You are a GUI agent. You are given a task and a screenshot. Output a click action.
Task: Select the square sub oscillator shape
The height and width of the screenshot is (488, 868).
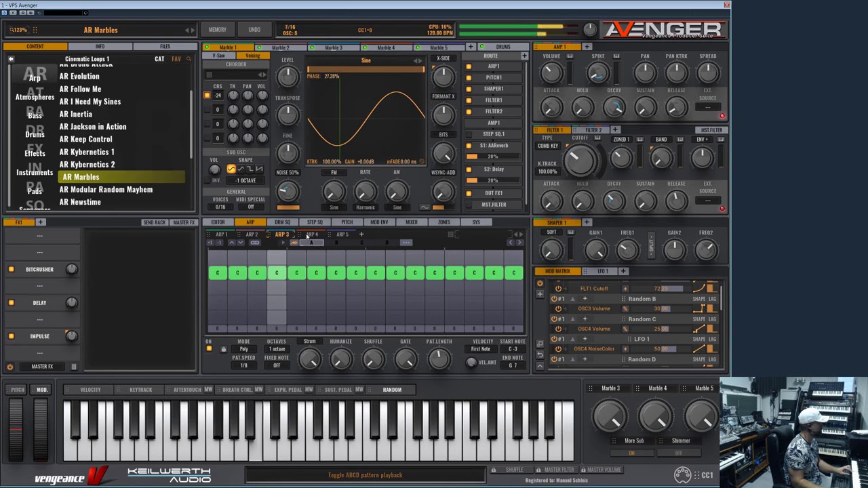[x=249, y=169]
